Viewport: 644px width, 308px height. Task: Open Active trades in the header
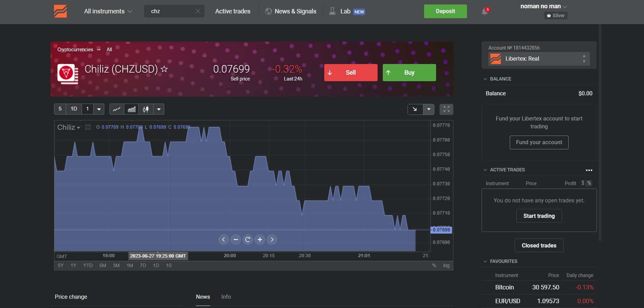233,11
